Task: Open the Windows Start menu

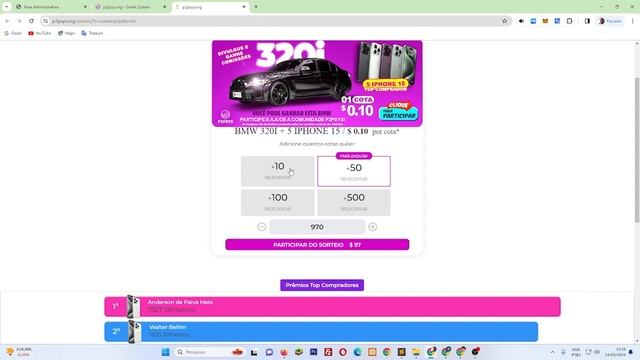Action: click(x=165, y=352)
